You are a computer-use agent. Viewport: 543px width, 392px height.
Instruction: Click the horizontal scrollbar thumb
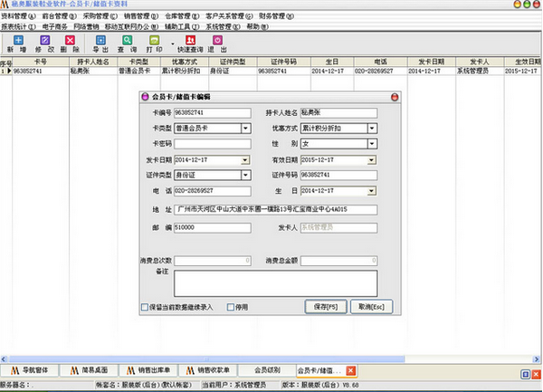(206, 359)
